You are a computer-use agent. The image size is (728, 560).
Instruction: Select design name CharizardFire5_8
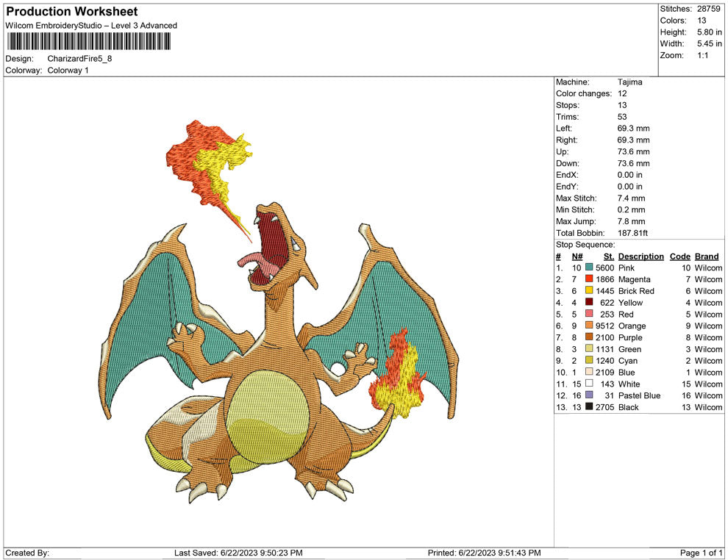pos(79,59)
